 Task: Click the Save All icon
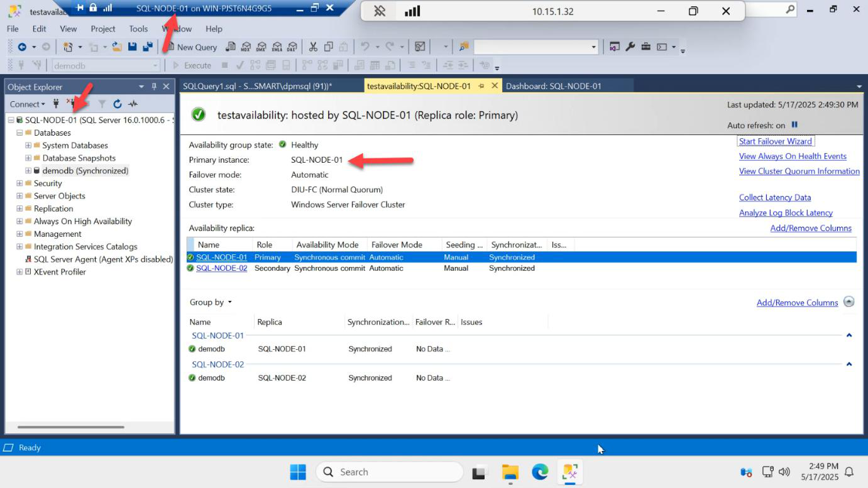148,47
